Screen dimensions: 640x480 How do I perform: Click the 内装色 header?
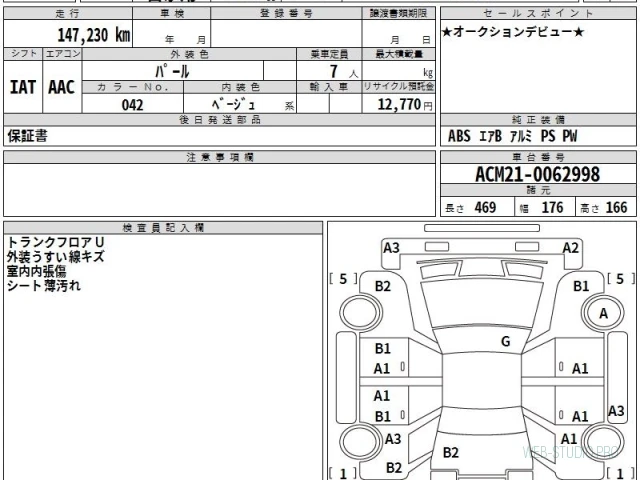(x=240, y=87)
